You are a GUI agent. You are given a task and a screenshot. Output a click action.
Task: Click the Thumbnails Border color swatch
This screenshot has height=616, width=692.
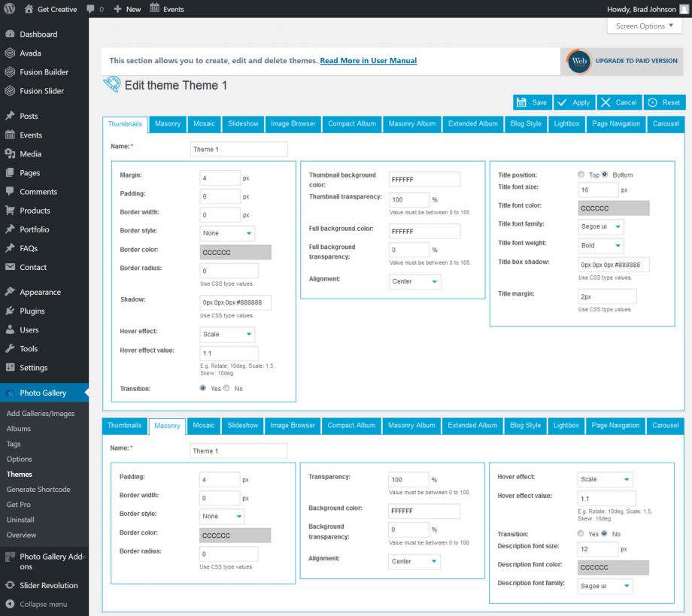click(x=235, y=252)
